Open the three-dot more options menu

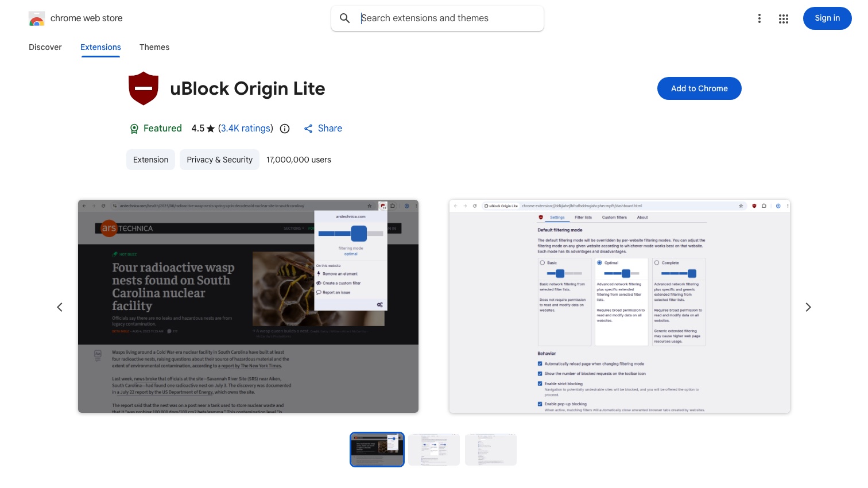759,18
